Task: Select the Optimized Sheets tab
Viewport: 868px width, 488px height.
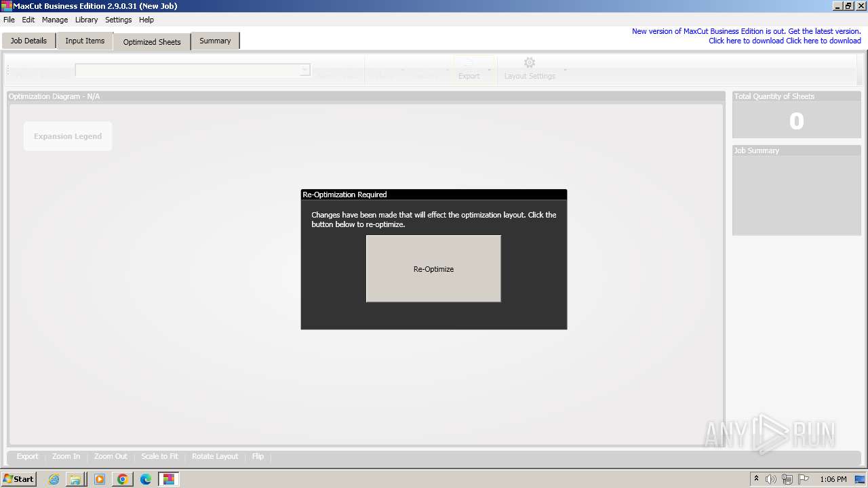Action: [x=152, y=41]
